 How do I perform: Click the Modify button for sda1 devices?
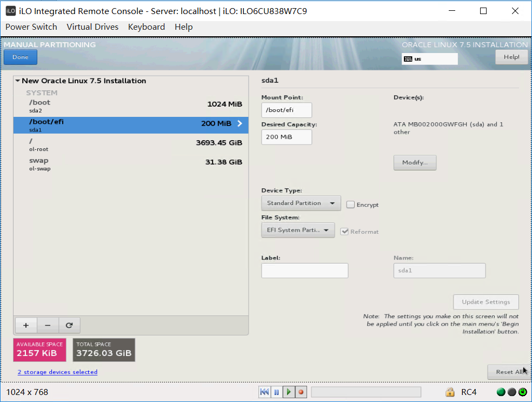[415, 162]
